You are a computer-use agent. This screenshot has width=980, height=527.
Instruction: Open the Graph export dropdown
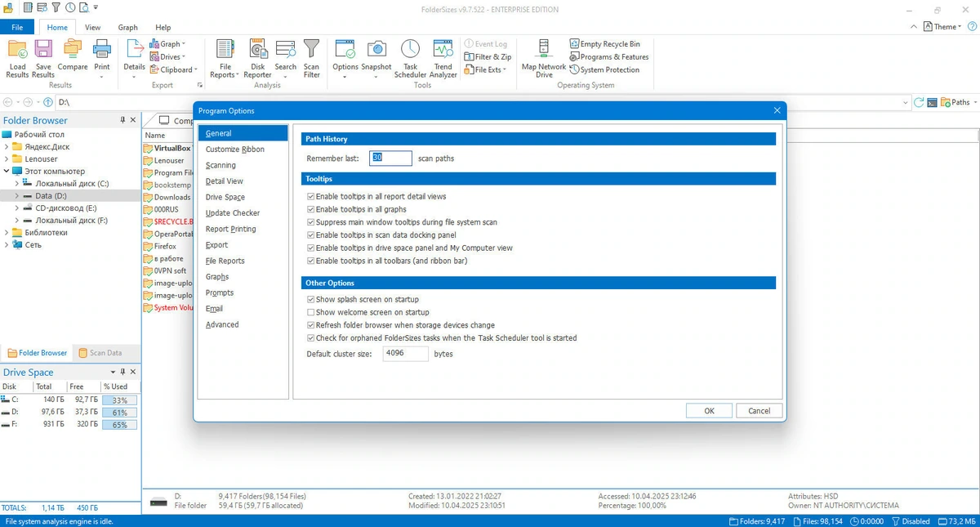167,44
